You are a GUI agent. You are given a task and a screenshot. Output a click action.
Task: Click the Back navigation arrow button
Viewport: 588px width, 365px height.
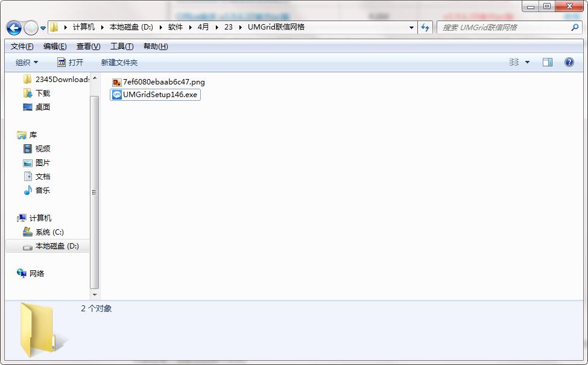[x=14, y=27]
